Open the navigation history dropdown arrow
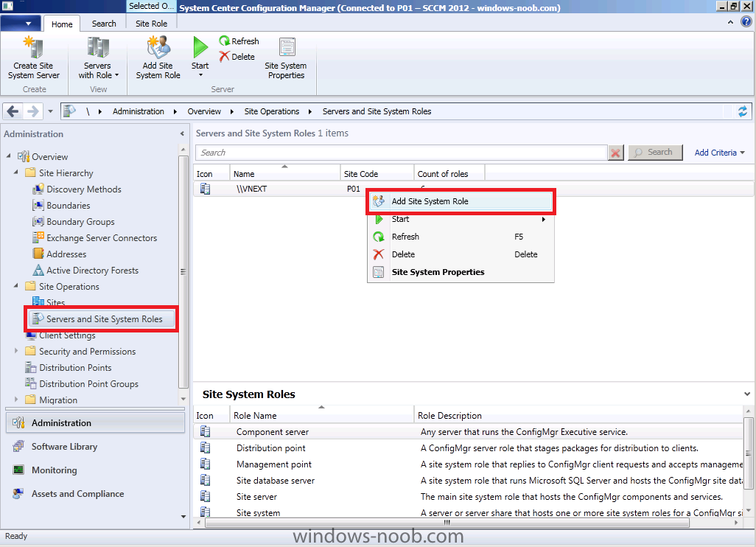Image resolution: width=756 pixels, height=547 pixels. click(x=50, y=111)
